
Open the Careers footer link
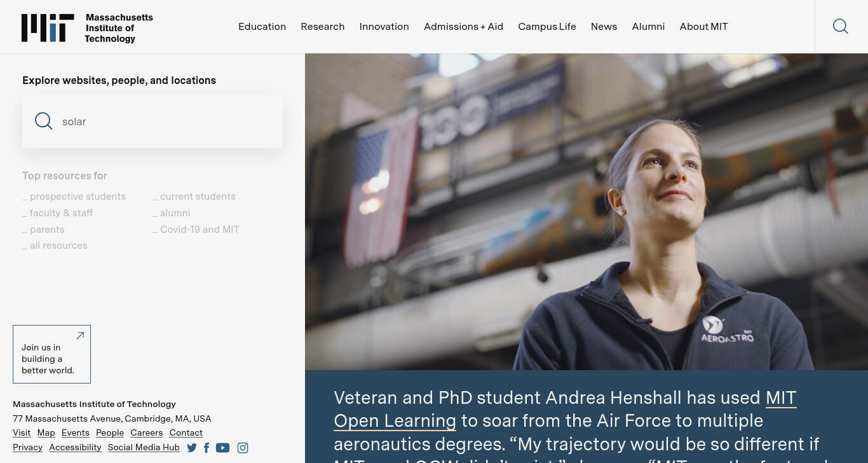(147, 432)
